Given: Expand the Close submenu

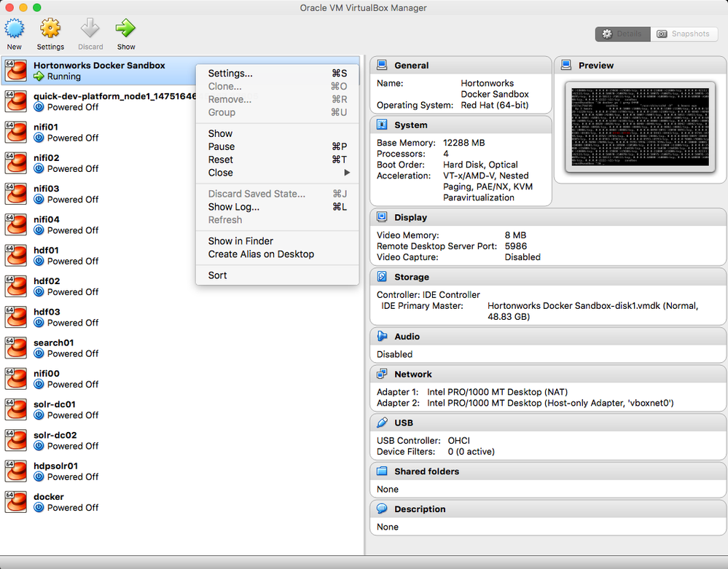Looking at the screenshot, I should (220, 173).
